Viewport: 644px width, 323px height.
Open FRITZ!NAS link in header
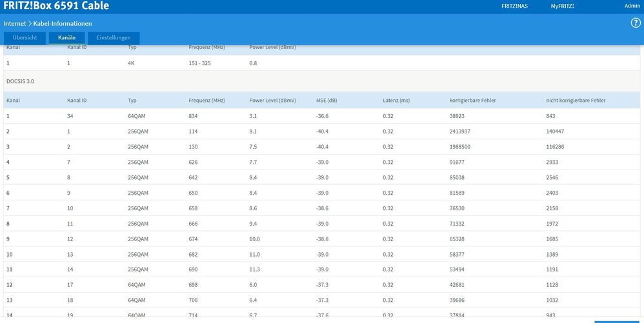[x=514, y=6]
